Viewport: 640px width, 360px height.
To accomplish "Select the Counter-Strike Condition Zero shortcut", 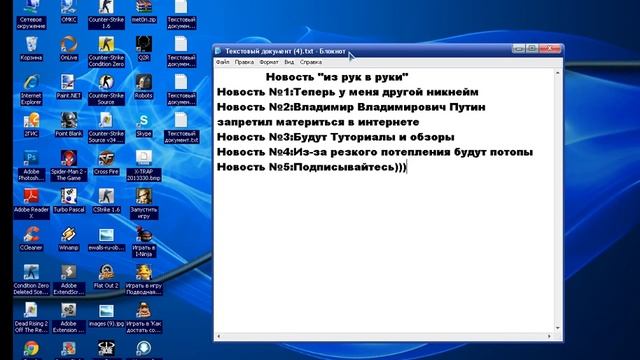I will (106, 52).
